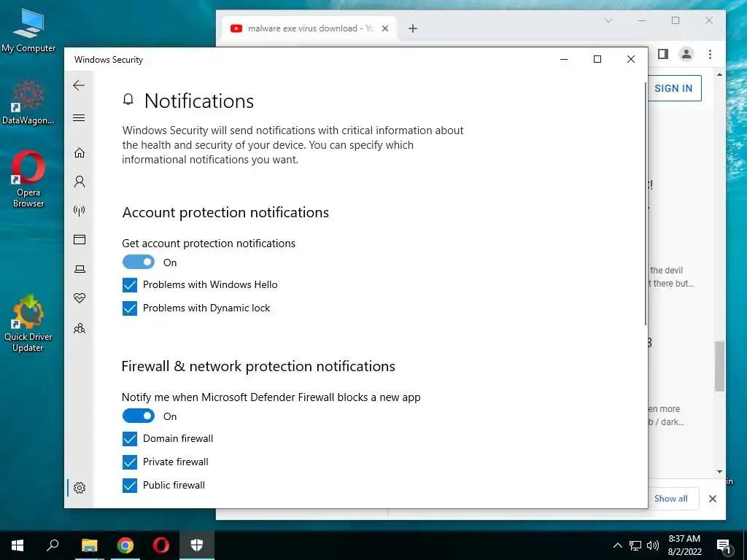Open Chrome tab search chevron

pyautogui.click(x=608, y=20)
